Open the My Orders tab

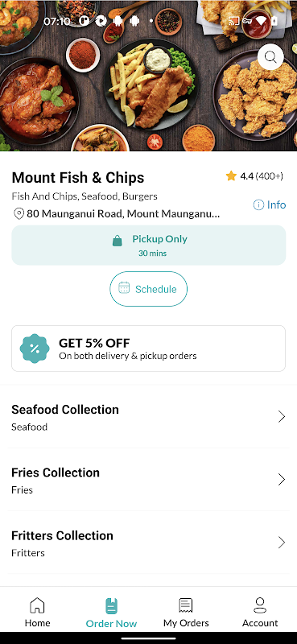(x=186, y=613)
